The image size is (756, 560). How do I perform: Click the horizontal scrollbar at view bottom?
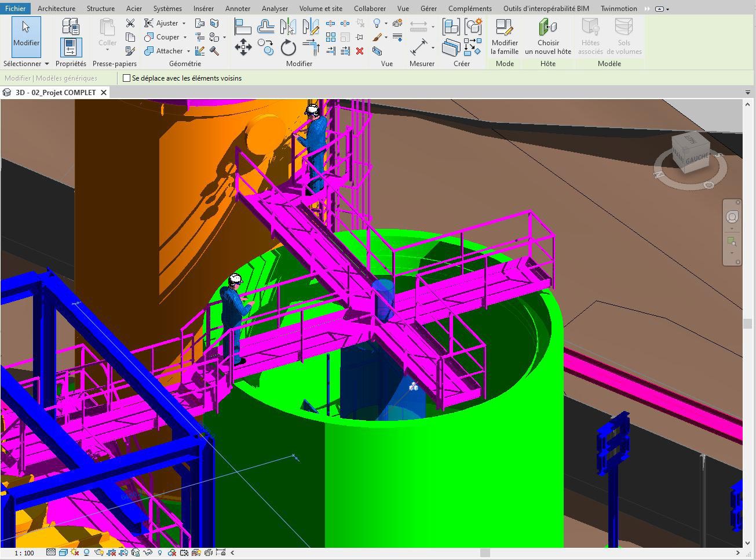(485, 553)
